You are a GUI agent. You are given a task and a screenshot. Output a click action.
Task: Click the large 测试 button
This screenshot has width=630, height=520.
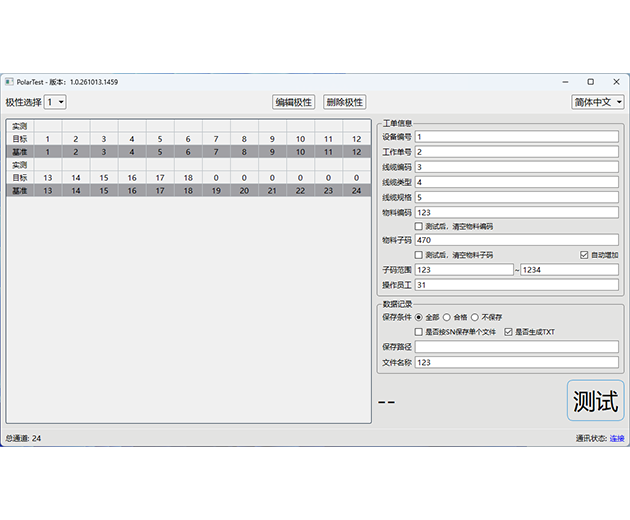(x=595, y=401)
